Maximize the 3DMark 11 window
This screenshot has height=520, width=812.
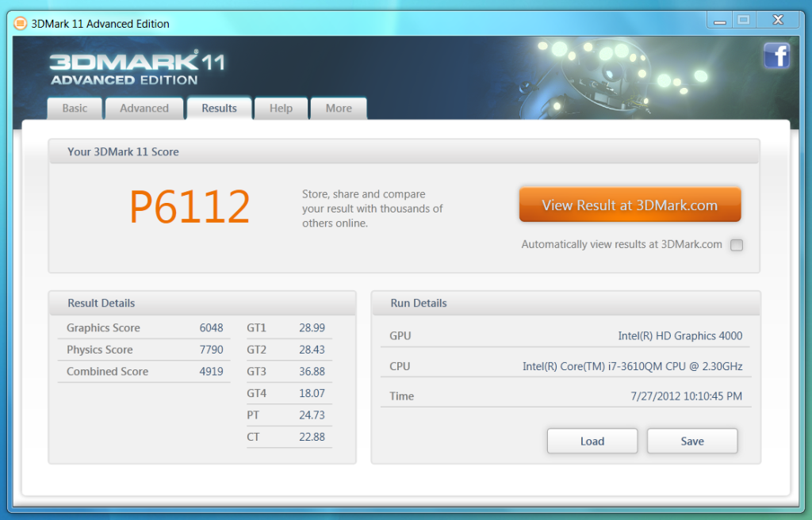click(x=744, y=20)
